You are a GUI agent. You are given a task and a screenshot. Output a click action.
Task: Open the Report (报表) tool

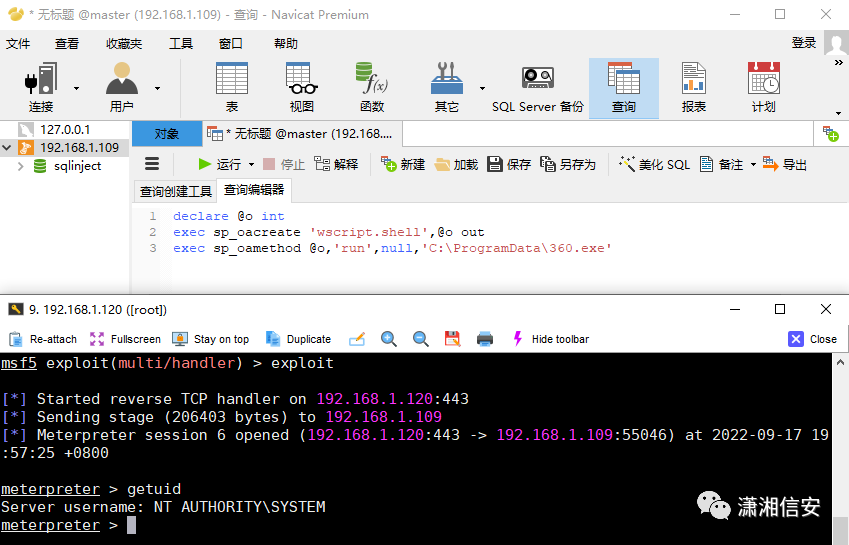coord(694,87)
